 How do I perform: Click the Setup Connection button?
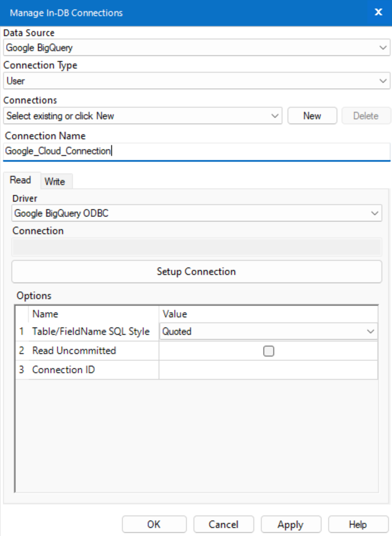coord(196,271)
